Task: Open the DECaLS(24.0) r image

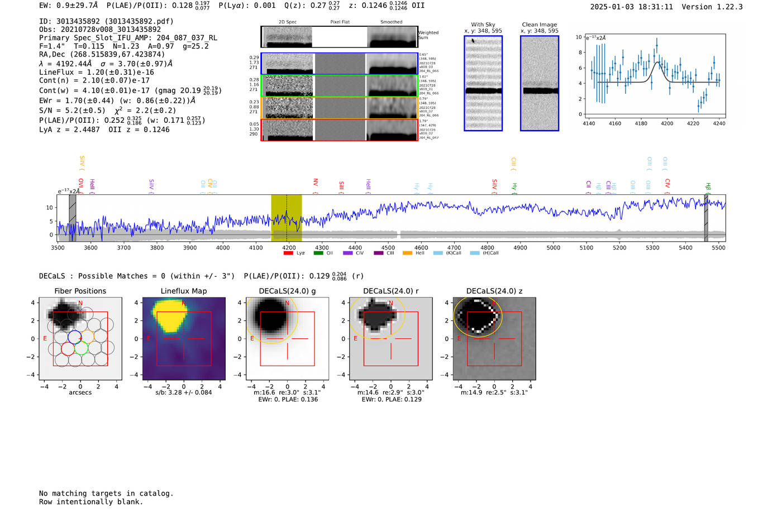Action: pos(391,339)
